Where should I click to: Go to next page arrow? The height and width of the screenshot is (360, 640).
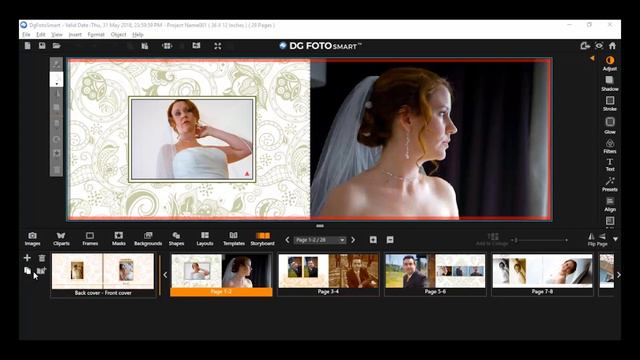click(353, 240)
